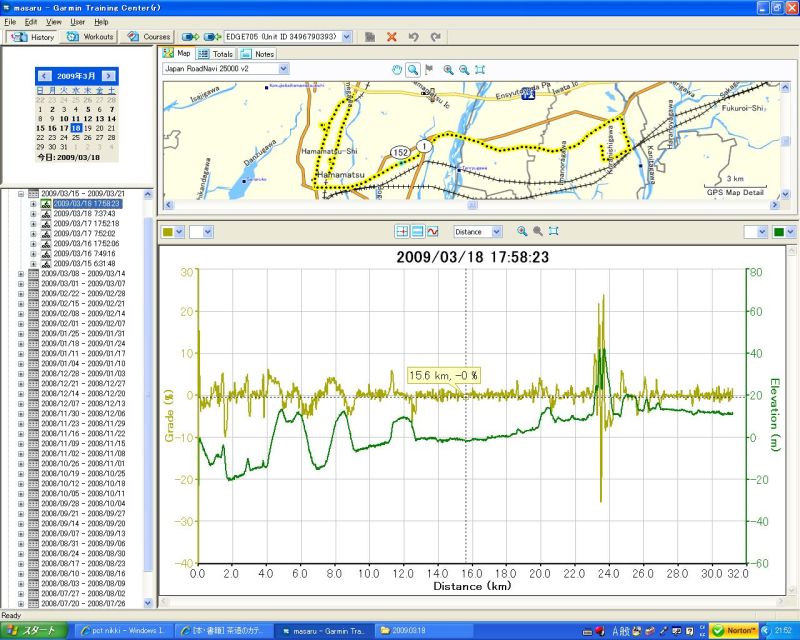The height and width of the screenshot is (640, 800).
Task: Select week 2008/11/09 - 2008/11/15
Action: (83, 444)
